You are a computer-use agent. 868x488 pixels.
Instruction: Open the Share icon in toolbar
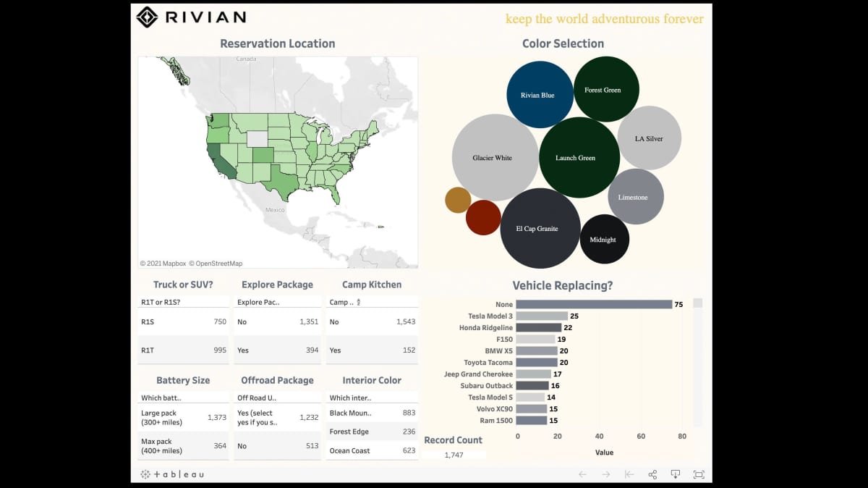(x=652, y=474)
